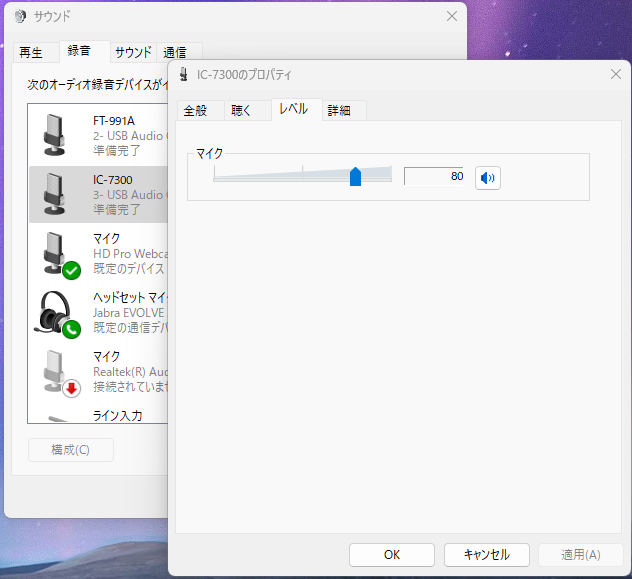Screen dimensions: 632x579
Task: Switch to the 全般 tab
Action: [200, 110]
